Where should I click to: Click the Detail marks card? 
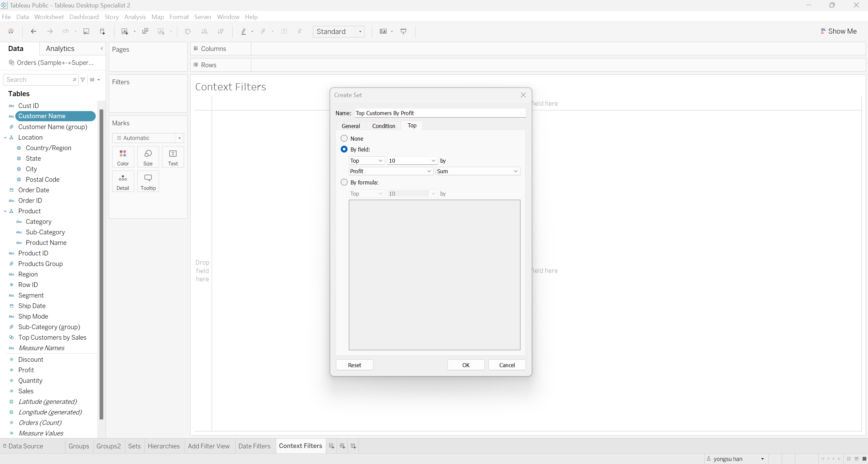(123, 181)
